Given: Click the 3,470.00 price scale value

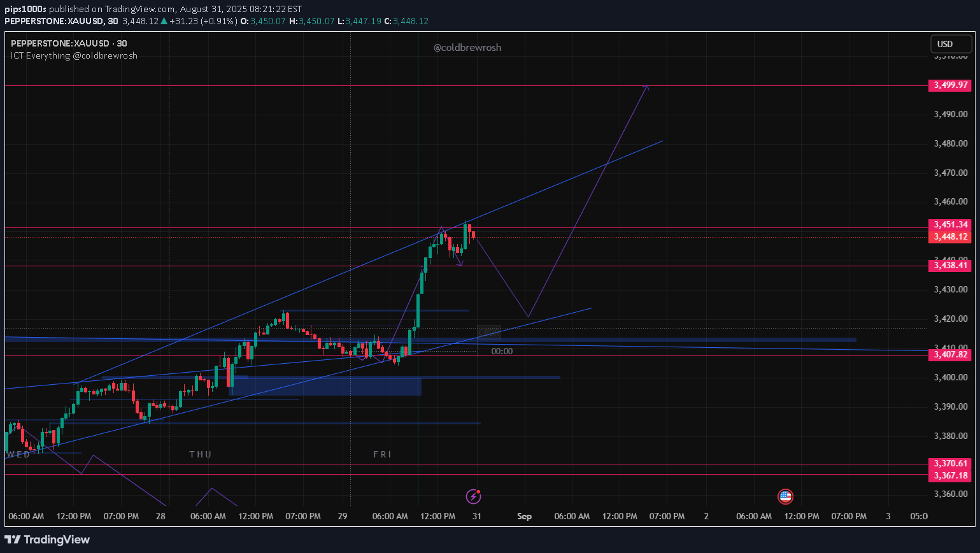Looking at the screenshot, I should (951, 173).
